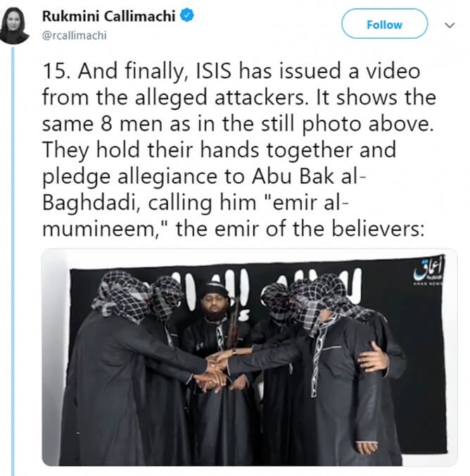Image resolution: width=470 pixels, height=476 pixels.
Task: Expand the tweet options chevron
Action: tap(450, 25)
